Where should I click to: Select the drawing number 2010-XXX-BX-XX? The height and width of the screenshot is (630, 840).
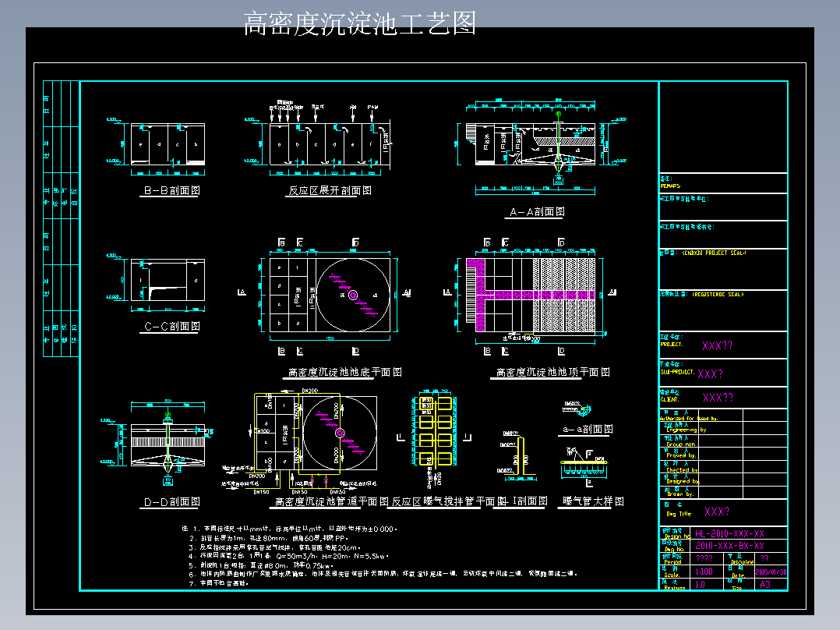click(729, 545)
